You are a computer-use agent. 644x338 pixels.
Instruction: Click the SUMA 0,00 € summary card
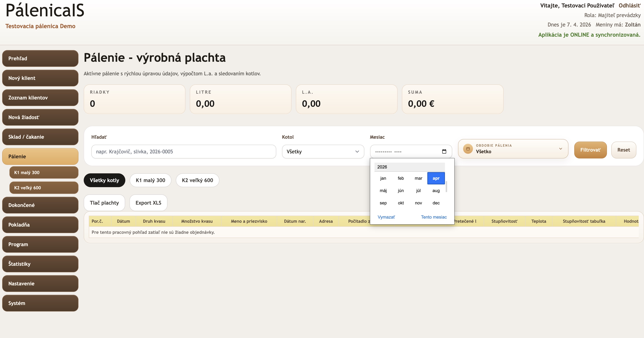(x=453, y=99)
